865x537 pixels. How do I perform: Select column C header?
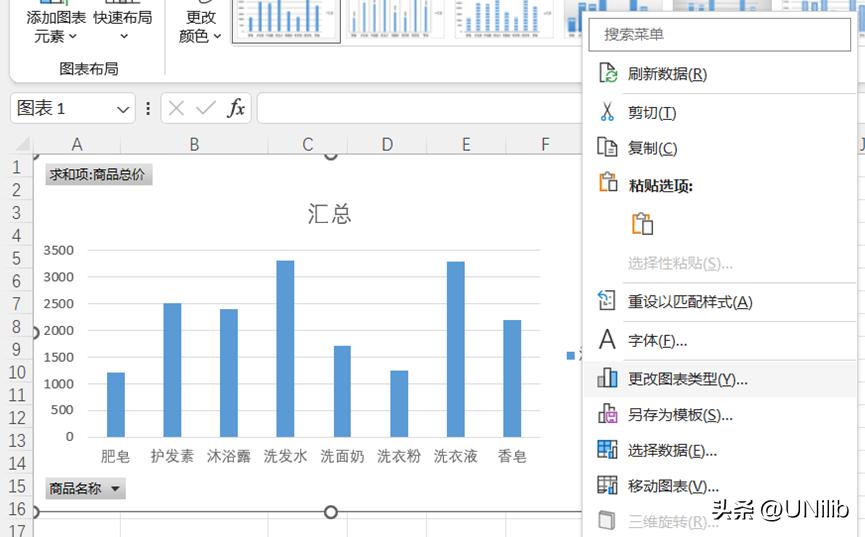coord(308,145)
